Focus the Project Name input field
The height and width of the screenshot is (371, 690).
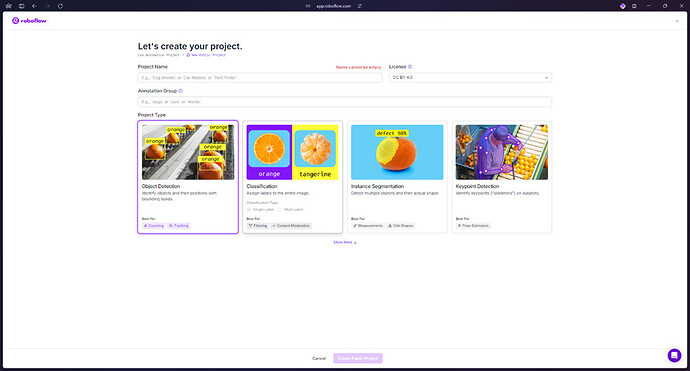[260, 77]
